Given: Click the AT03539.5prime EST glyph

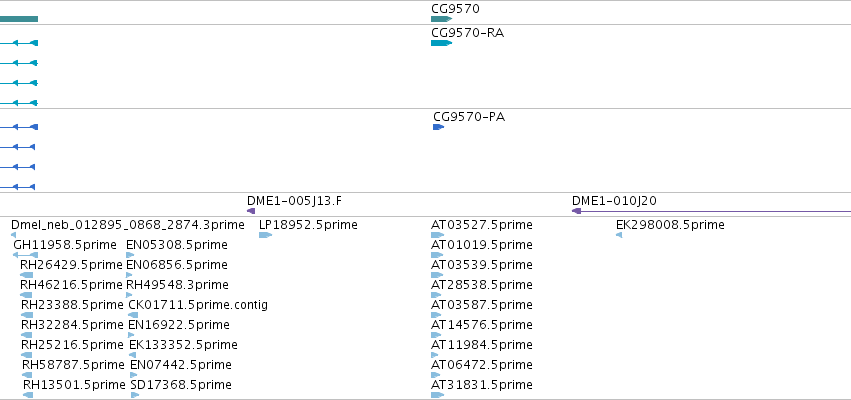Looking at the screenshot, I should (437, 275).
